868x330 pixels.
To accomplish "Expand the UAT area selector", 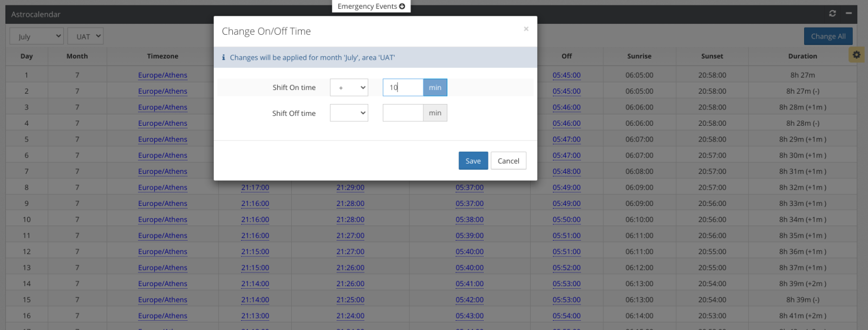I will pos(86,36).
